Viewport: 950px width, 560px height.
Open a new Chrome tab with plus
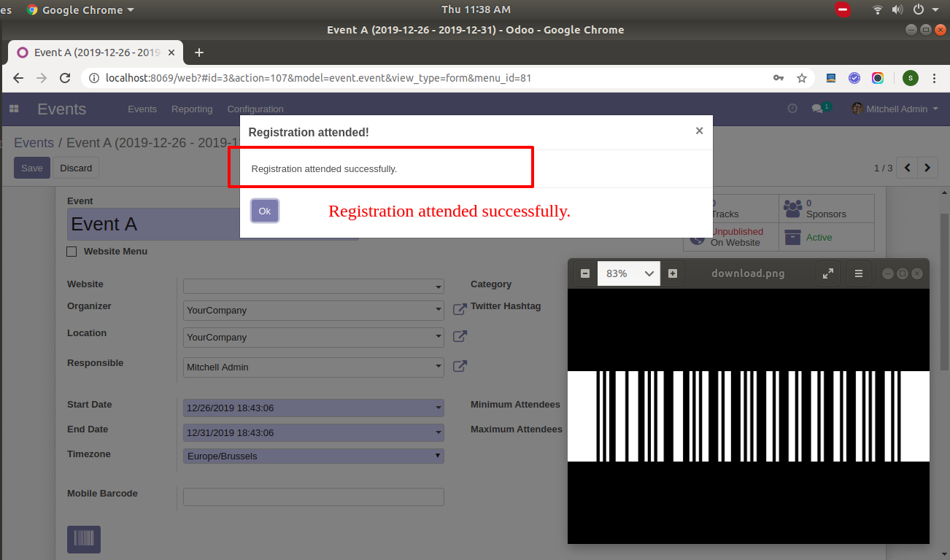click(198, 52)
